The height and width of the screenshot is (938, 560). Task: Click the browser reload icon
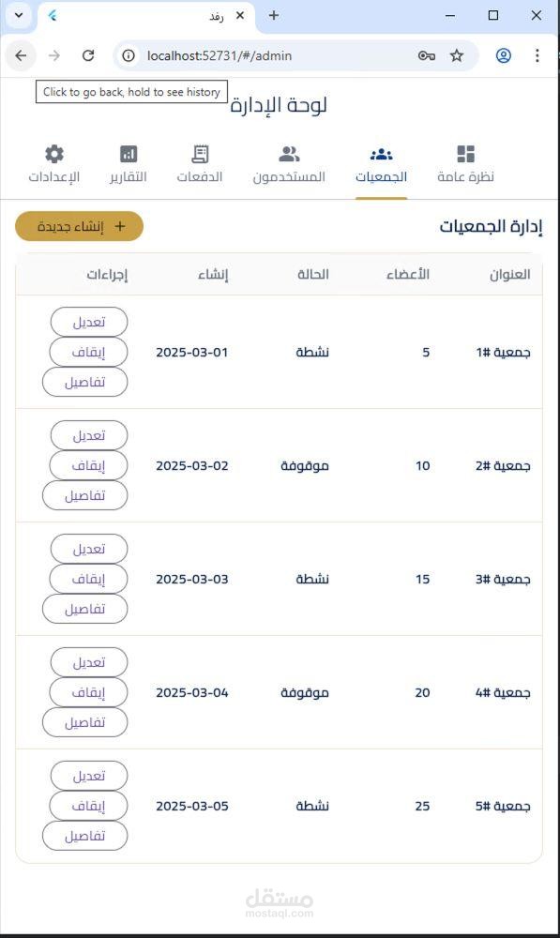(x=88, y=55)
